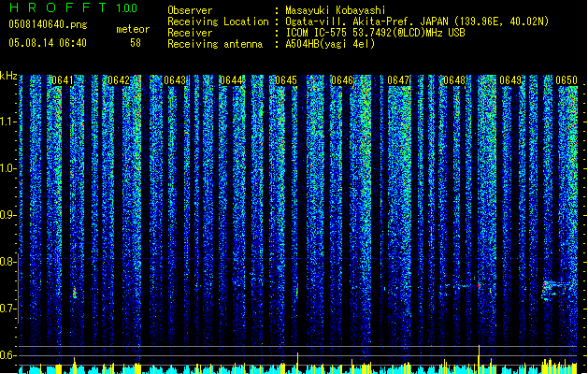588x374 pixels.
Task: Click the yellow power spike after 0645
Action: coord(298,363)
